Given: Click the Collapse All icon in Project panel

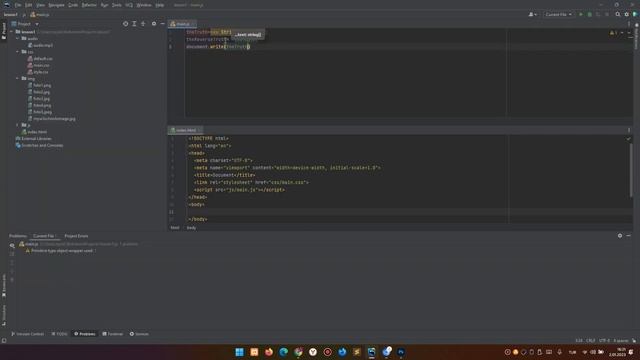Looking at the screenshot, I should click(143, 24).
